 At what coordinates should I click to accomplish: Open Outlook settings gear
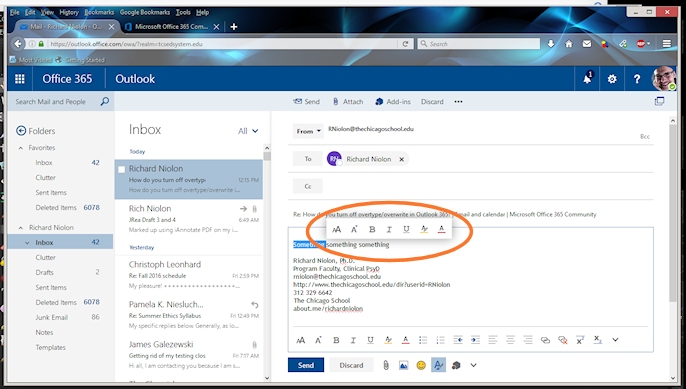click(x=612, y=79)
